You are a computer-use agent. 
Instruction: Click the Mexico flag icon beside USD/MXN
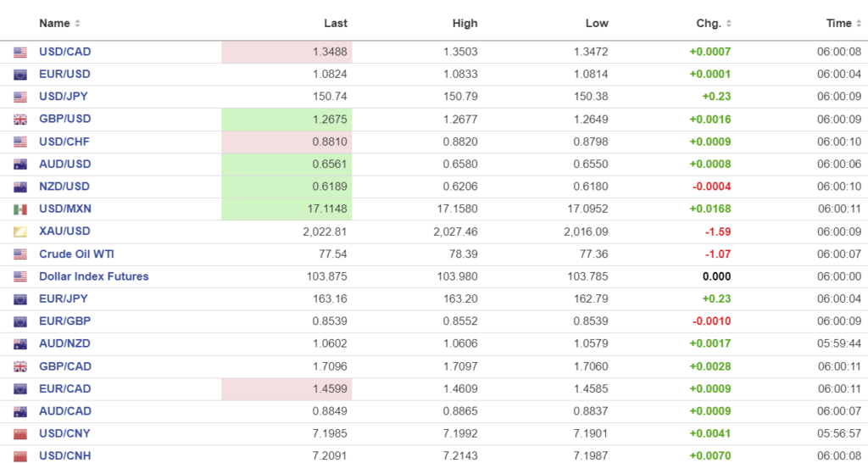(x=20, y=209)
